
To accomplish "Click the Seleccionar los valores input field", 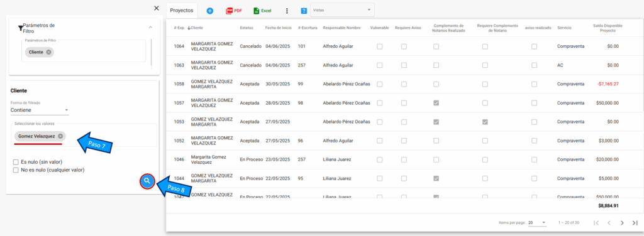I will tap(84, 135).
